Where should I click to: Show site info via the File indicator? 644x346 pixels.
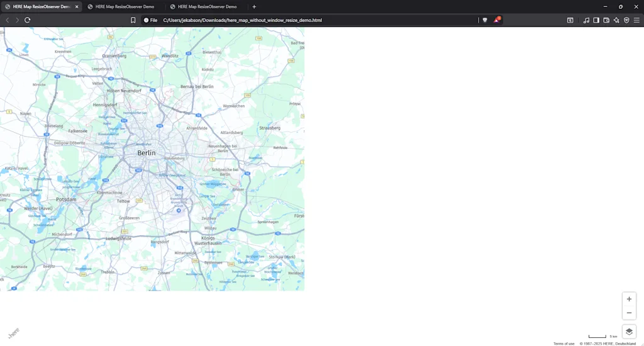click(150, 20)
